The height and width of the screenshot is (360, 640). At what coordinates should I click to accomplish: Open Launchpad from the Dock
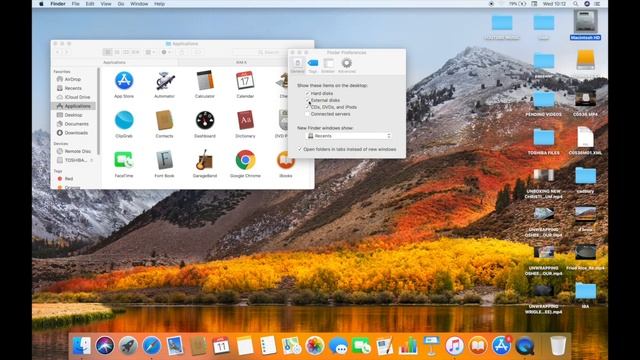[x=128, y=345]
